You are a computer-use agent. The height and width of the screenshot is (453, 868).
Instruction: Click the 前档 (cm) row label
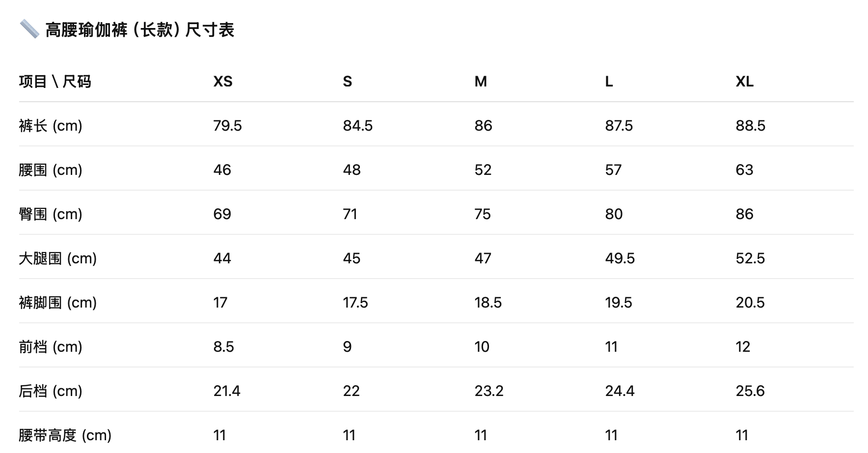(51, 347)
